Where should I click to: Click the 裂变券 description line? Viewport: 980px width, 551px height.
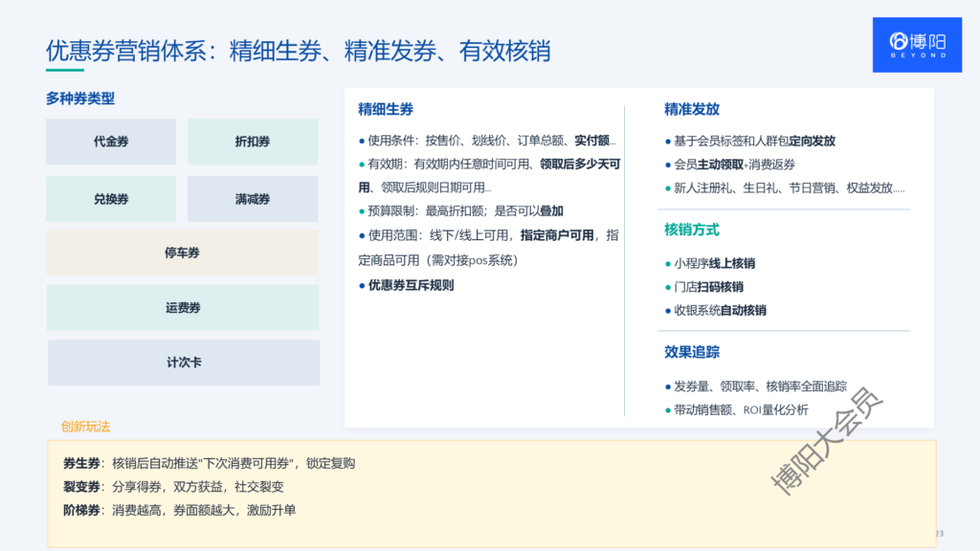[x=173, y=487]
